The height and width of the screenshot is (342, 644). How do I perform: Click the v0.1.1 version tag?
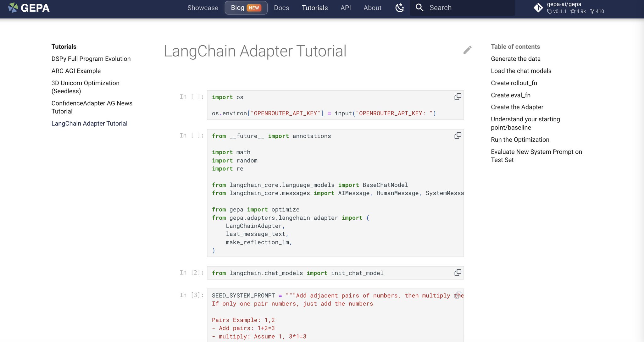[x=557, y=11]
